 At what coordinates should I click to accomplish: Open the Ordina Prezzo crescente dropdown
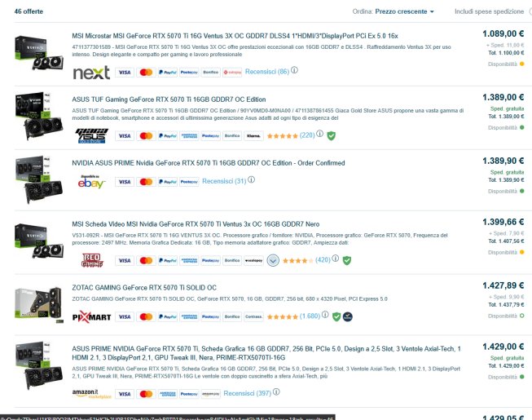(x=404, y=11)
